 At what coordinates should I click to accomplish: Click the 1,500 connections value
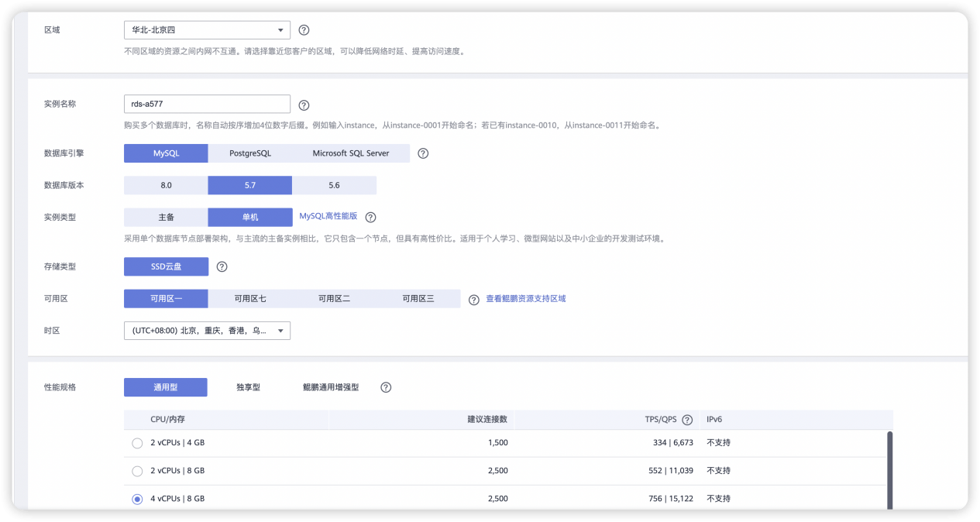click(x=498, y=443)
